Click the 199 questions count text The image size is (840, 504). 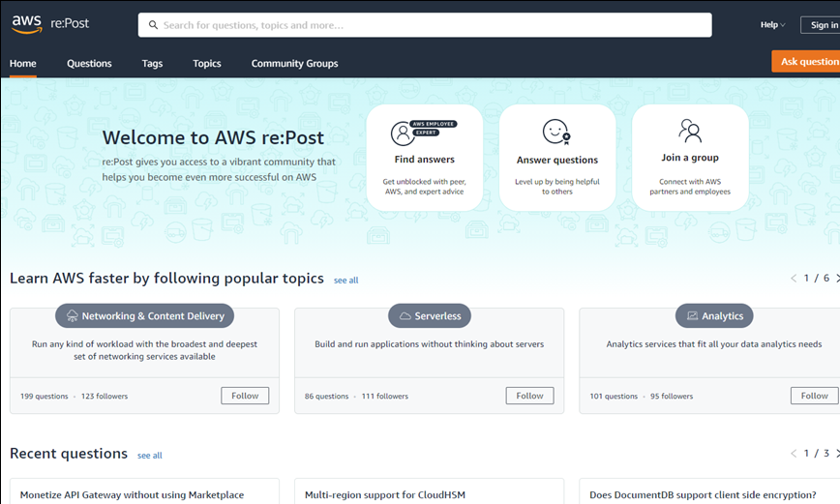click(44, 397)
